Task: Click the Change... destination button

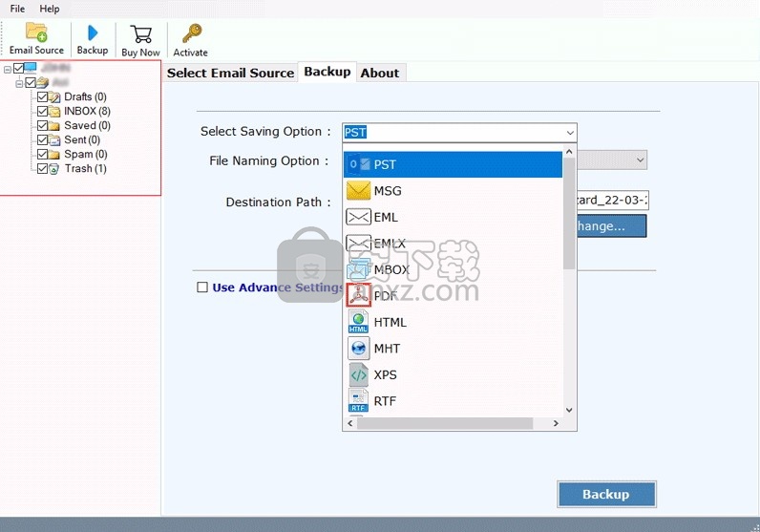Action: (612, 226)
